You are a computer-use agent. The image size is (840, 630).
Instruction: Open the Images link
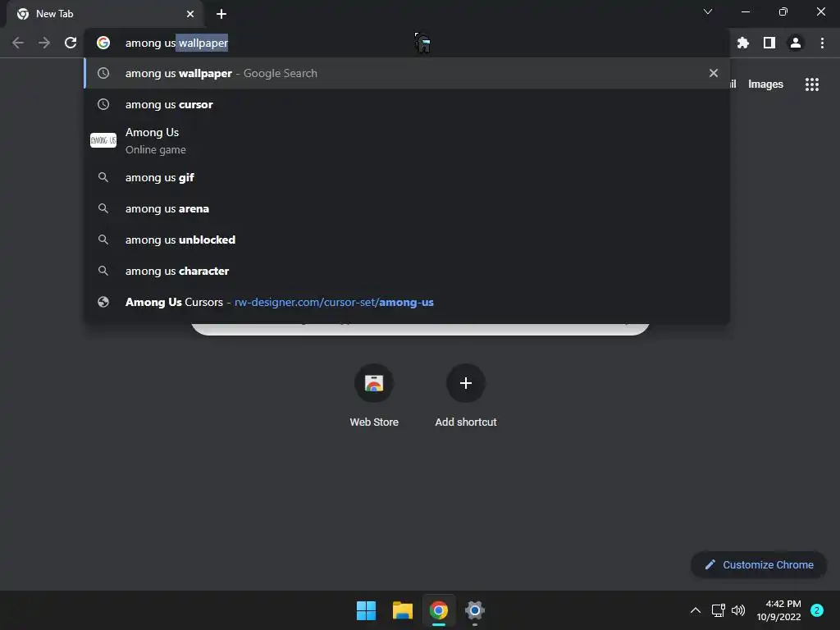point(765,84)
